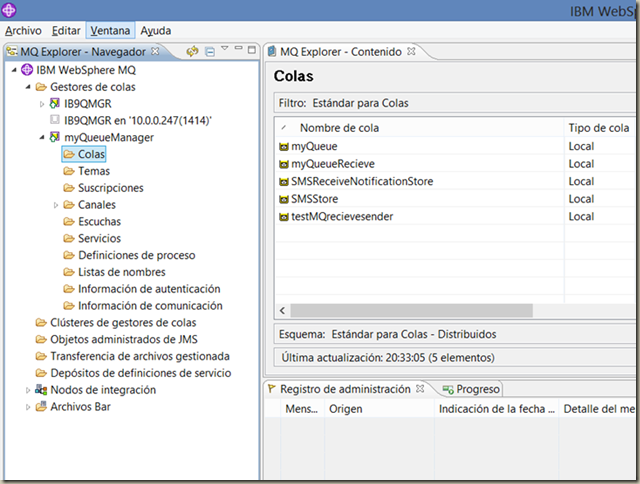Image resolution: width=640 pixels, height=484 pixels.
Task: Open the Navegador view menu triangle
Action: pos(224,49)
